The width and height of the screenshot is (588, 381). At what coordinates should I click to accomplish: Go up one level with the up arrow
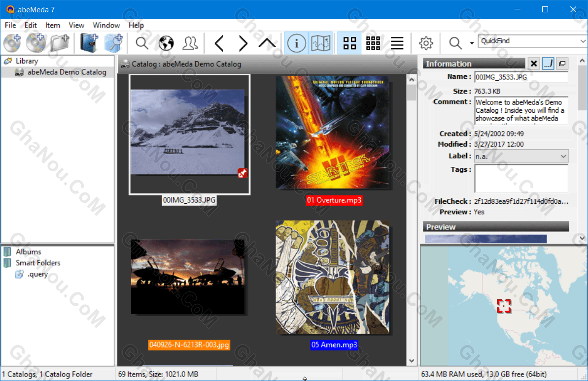pyautogui.click(x=267, y=43)
